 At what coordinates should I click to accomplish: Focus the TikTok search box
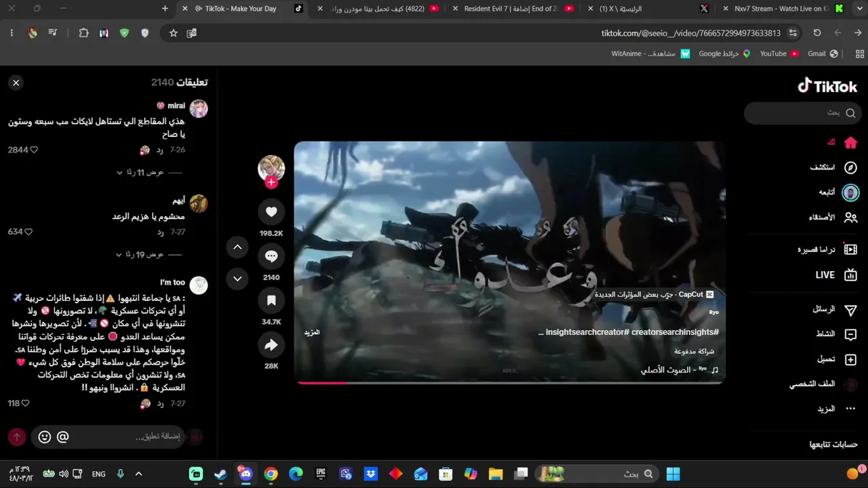coord(802,113)
